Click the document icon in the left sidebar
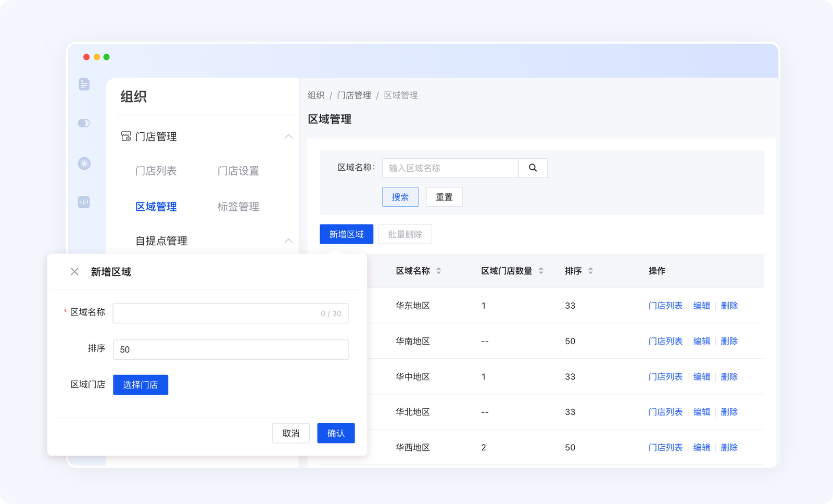This screenshot has width=833, height=504. click(x=84, y=84)
